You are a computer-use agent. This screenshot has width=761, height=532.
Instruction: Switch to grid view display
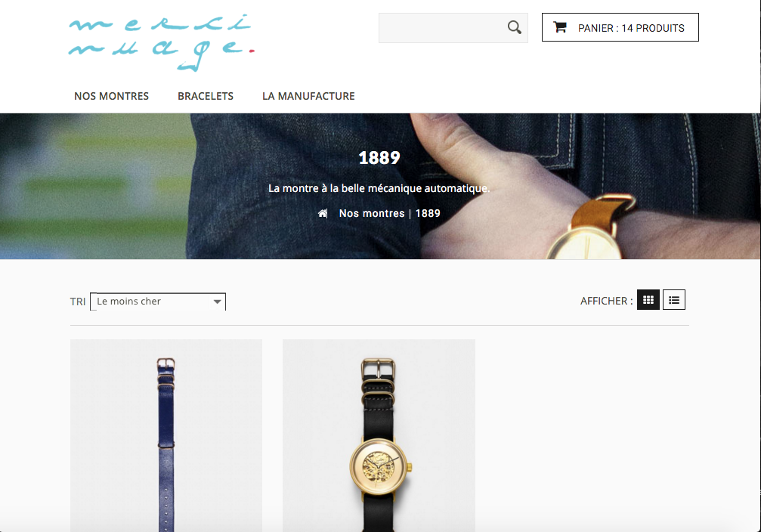point(648,300)
